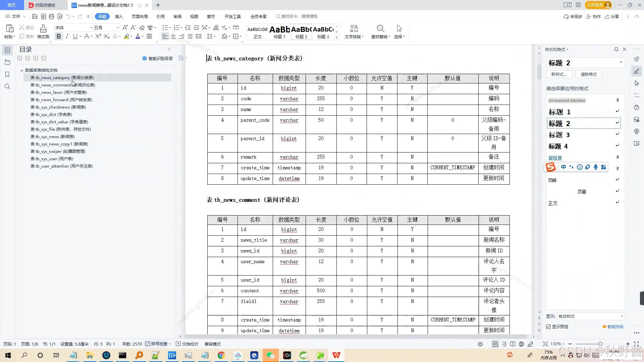The image size is (644, 362).
Task: Select the Format Painter (格式刷) tool
Action: coord(43,31)
